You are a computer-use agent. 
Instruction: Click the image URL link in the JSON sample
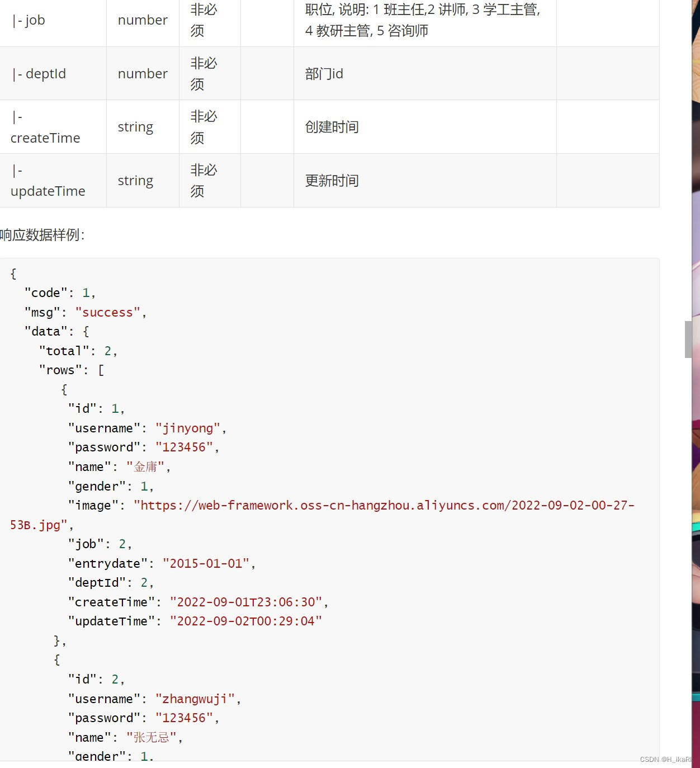(384, 505)
